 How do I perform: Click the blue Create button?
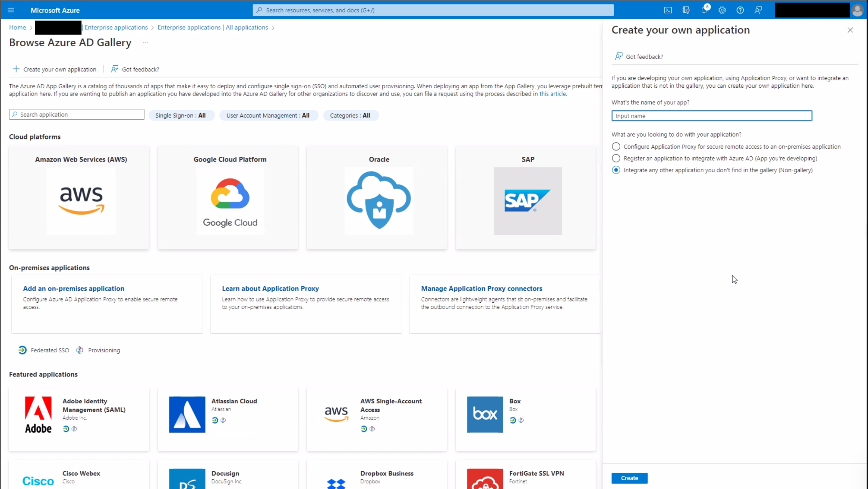[x=629, y=478]
